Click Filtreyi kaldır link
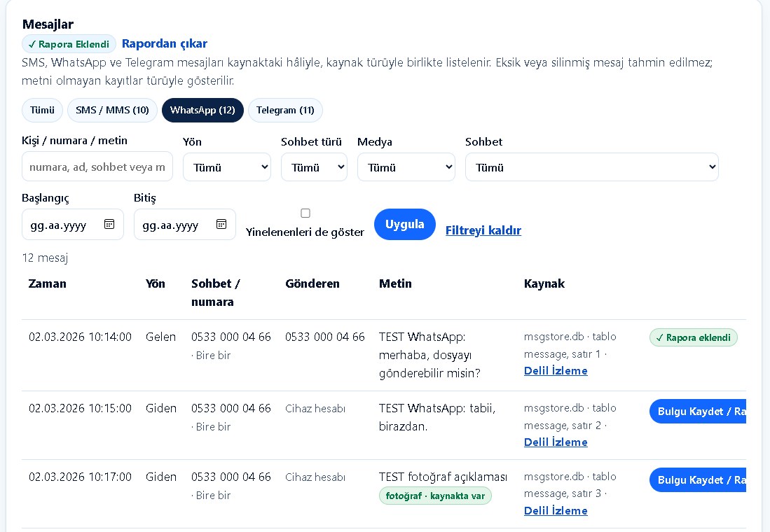The width and height of the screenshot is (770, 532). click(483, 230)
